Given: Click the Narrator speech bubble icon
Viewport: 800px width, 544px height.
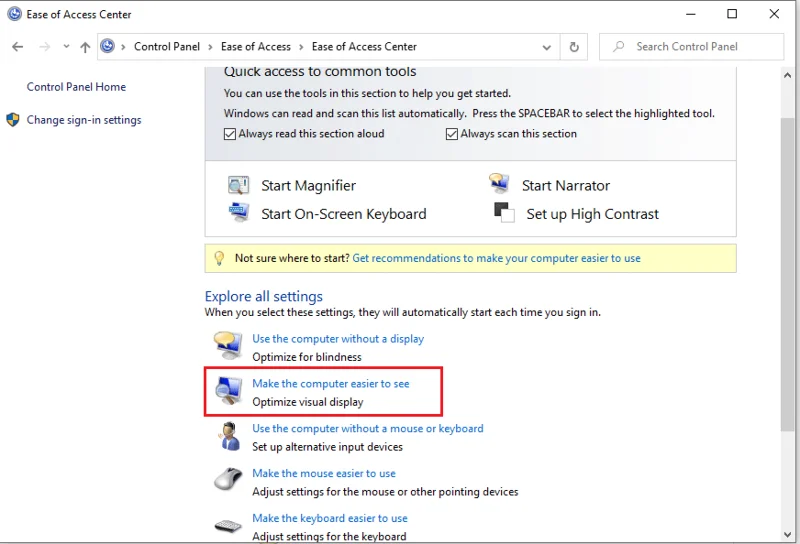Looking at the screenshot, I should (x=498, y=183).
